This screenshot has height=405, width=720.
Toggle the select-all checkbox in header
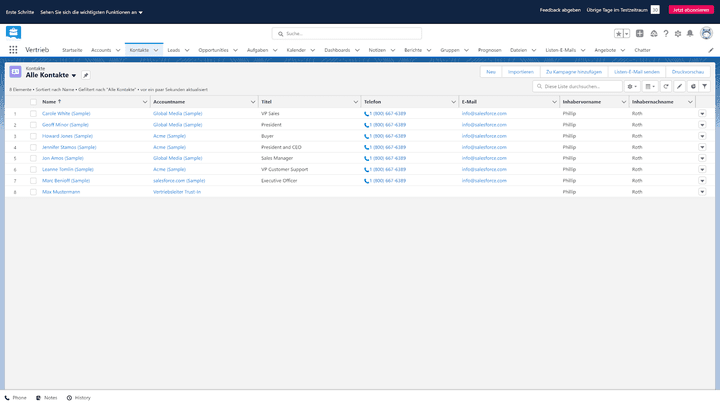33,102
